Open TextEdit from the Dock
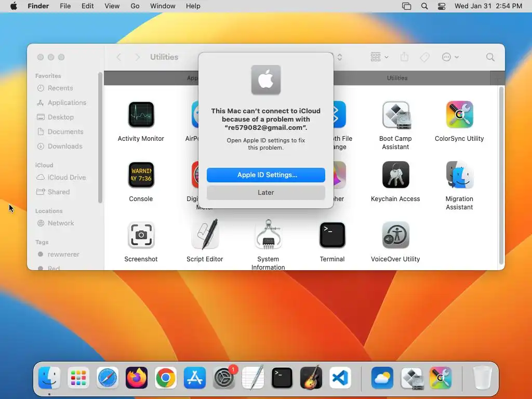The height and width of the screenshot is (399, 532). [253, 378]
